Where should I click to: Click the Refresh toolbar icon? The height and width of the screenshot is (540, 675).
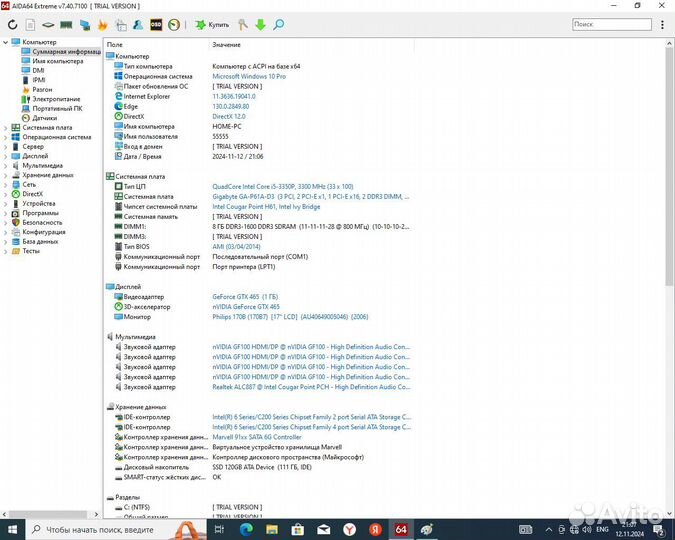point(12,25)
